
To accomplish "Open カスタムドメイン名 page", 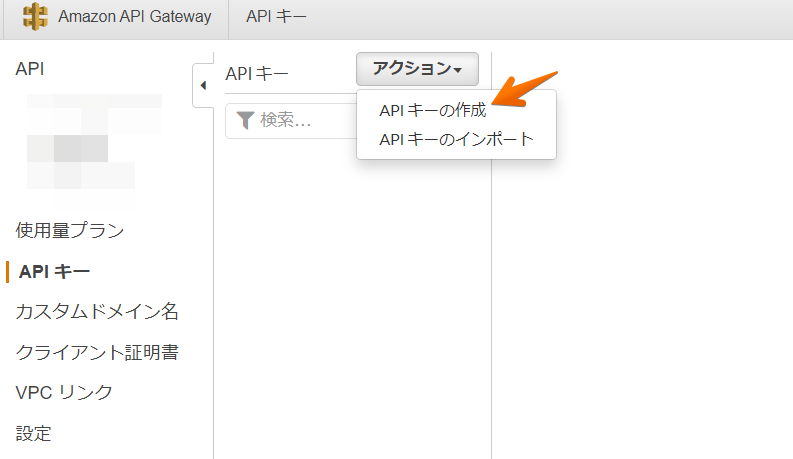I will pyautogui.click(x=97, y=311).
